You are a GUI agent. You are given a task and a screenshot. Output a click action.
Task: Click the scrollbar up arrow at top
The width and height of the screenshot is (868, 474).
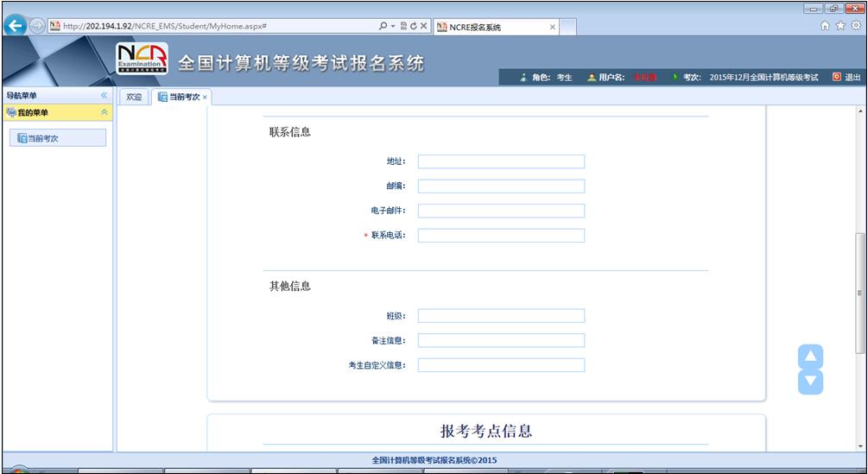point(860,111)
